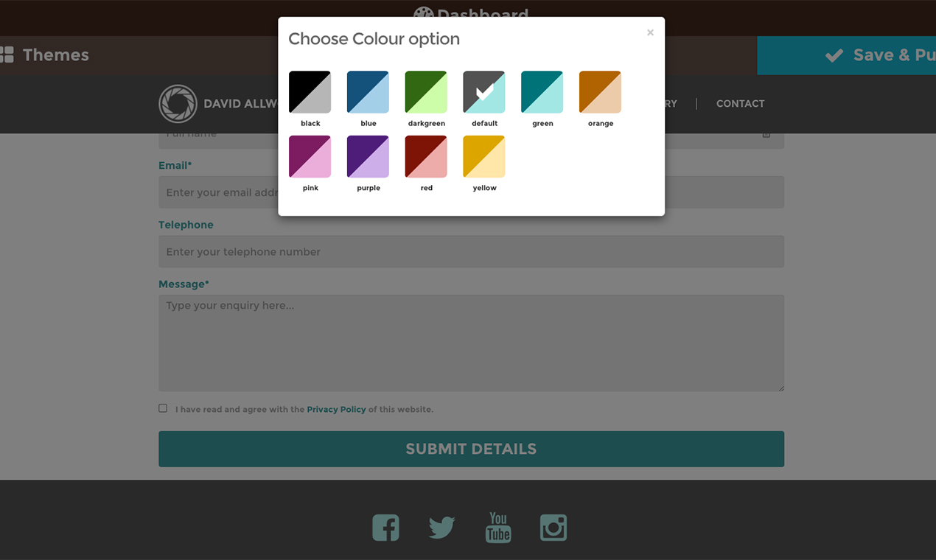Viewport: 936px width, 560px height.
Task: Click the Save checkmark icon
Action: click(834, 55)
